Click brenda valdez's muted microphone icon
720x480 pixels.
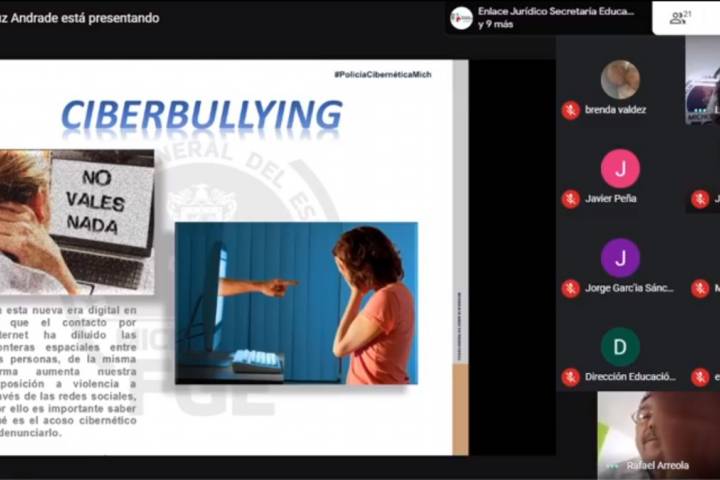tap(571, 110)
